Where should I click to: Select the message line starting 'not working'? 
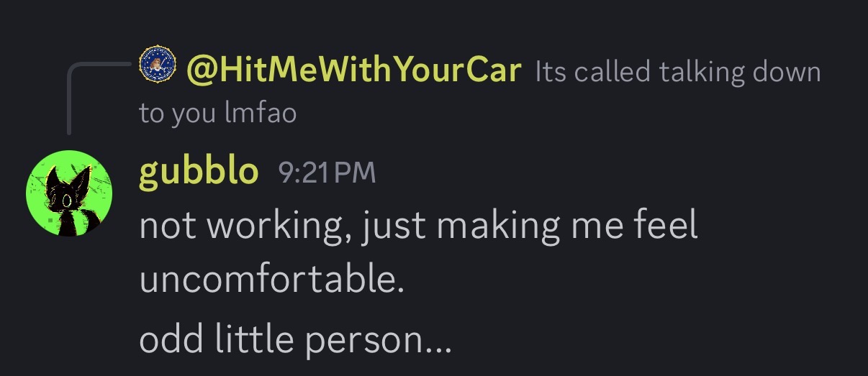418,227
